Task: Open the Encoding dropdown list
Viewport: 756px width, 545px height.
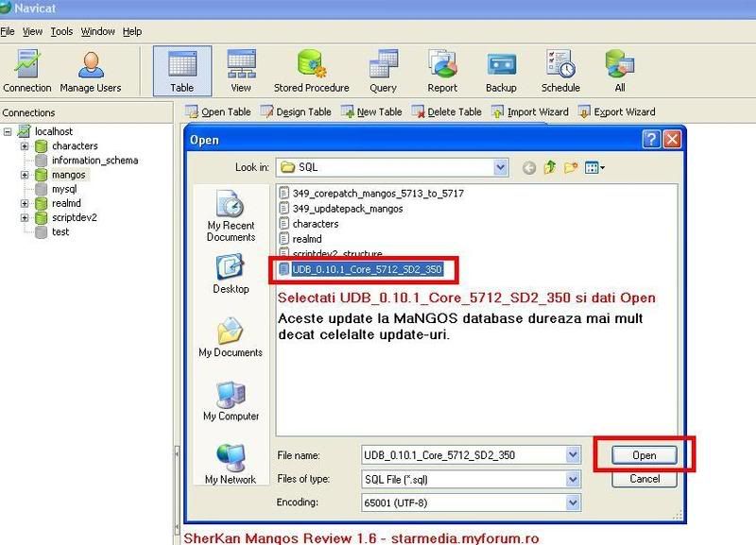Action: 572,502
